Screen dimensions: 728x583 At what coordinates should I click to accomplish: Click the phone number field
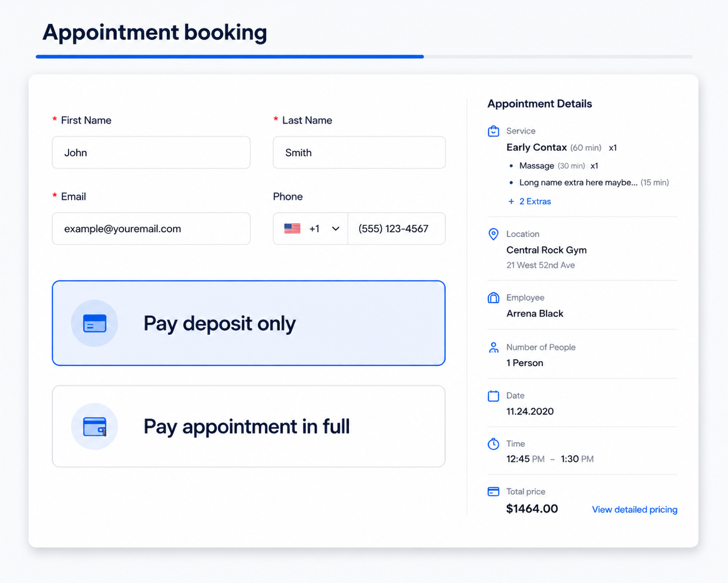(397, 229)
